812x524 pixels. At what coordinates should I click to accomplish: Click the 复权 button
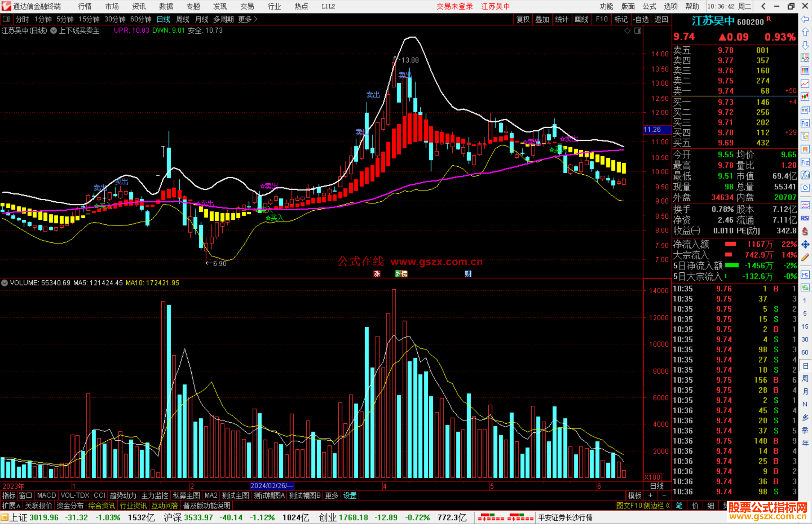click(x=523, y=19)
